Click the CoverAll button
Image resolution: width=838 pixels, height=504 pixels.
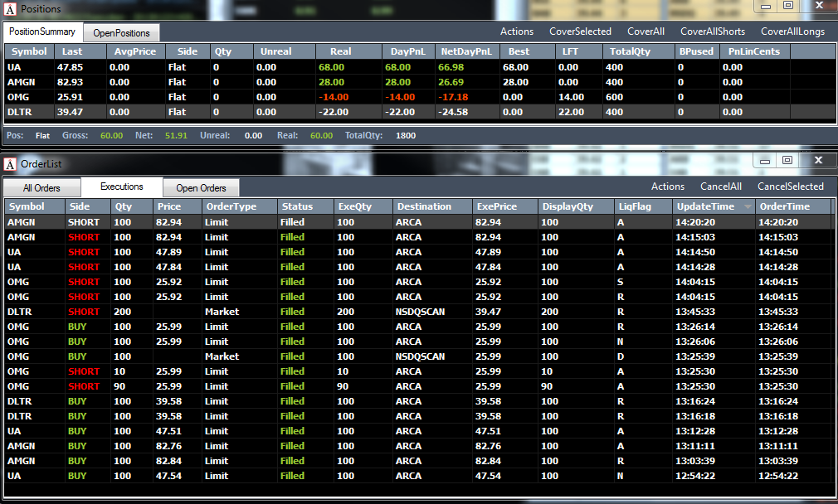(x=646, y=31)
